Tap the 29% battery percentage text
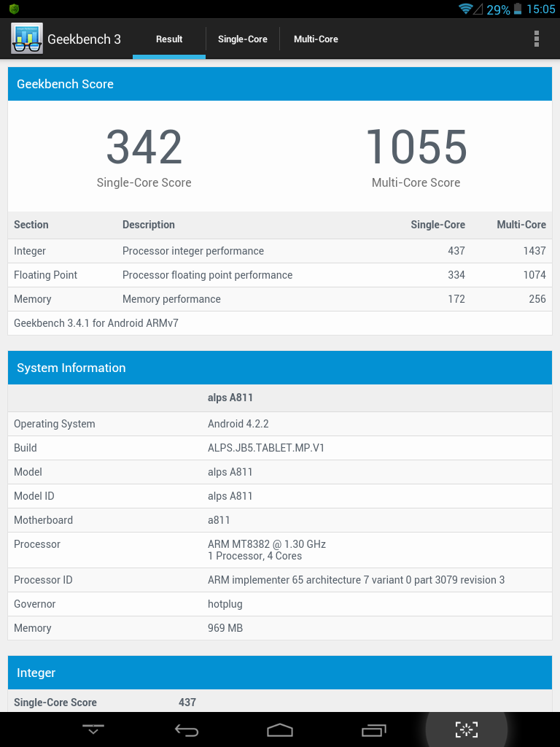The image size is (560, 747). coord(498,9)
